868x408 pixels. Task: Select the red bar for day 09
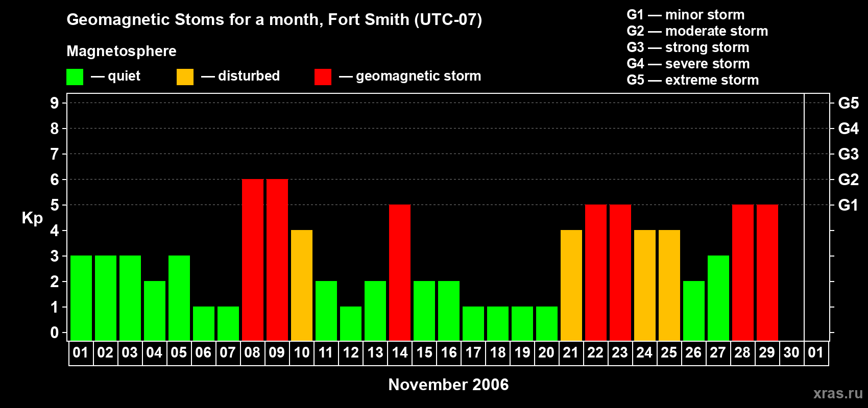(277, 260)
